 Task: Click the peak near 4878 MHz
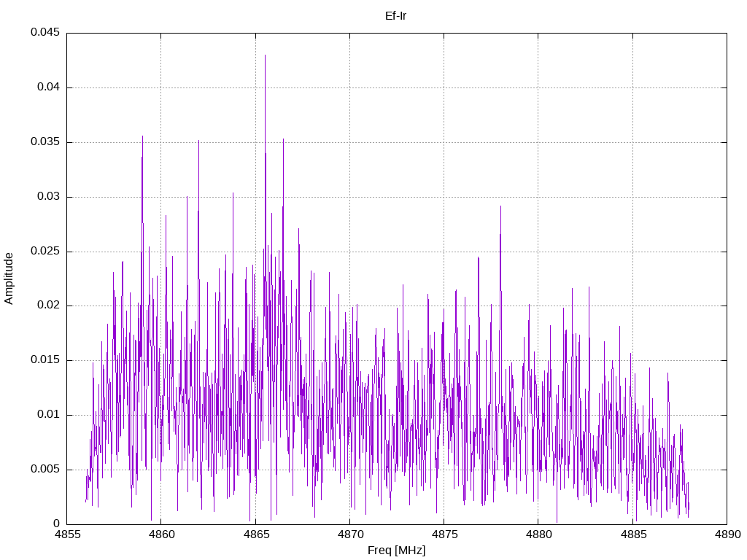pos(500,206)
